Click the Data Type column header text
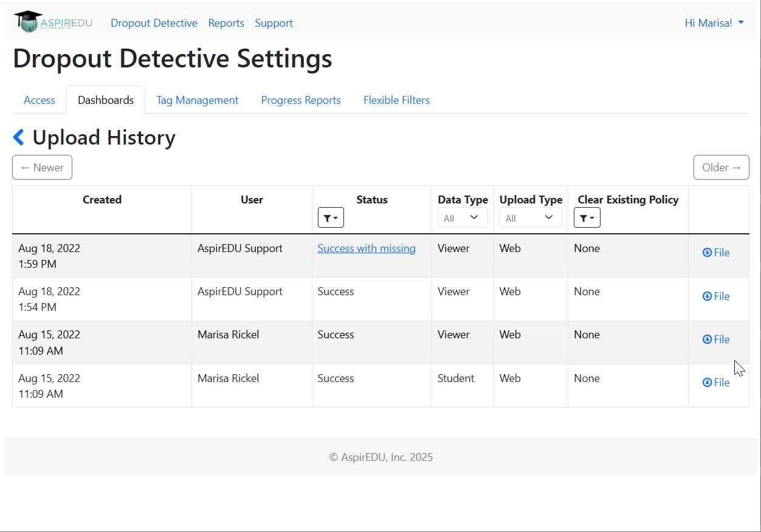Viewport: 761px width, 532px height. [463, 200]
